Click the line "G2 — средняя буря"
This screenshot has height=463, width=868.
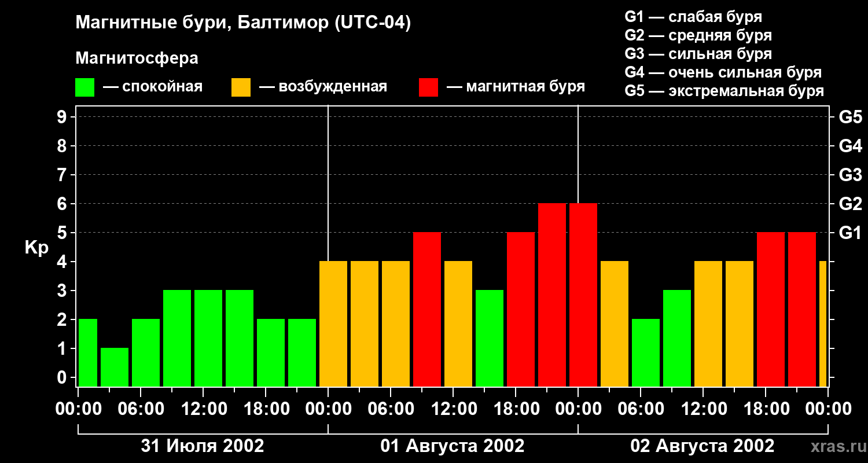698,35
